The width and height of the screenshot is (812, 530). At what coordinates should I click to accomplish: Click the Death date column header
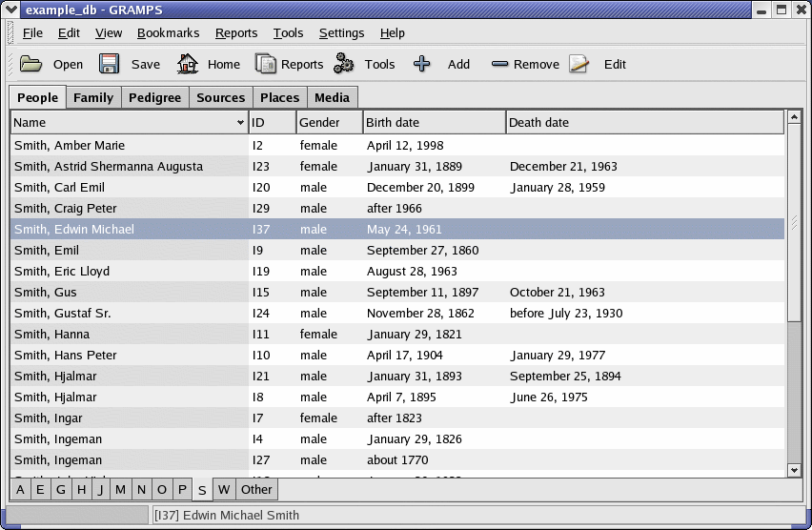pos(643,122)
